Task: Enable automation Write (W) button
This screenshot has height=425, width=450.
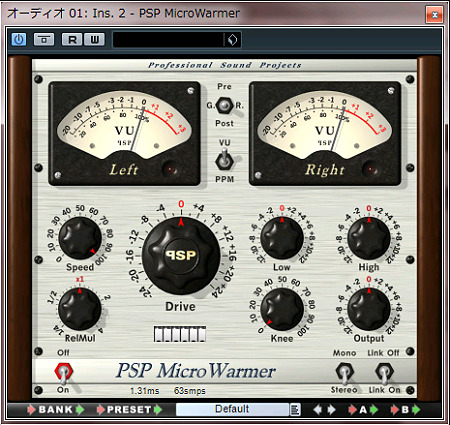Action: pyautogui.click(x=94, y=40)
